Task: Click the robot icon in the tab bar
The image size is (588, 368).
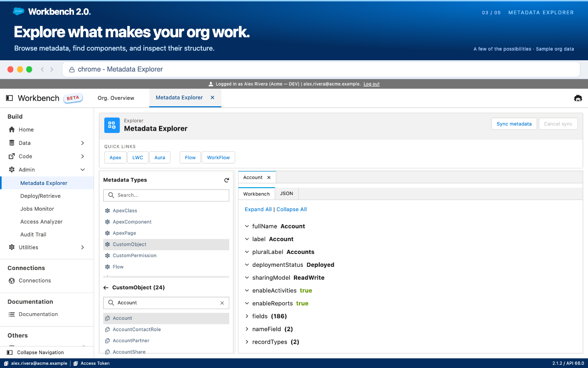Action: (x=578, y=98)
